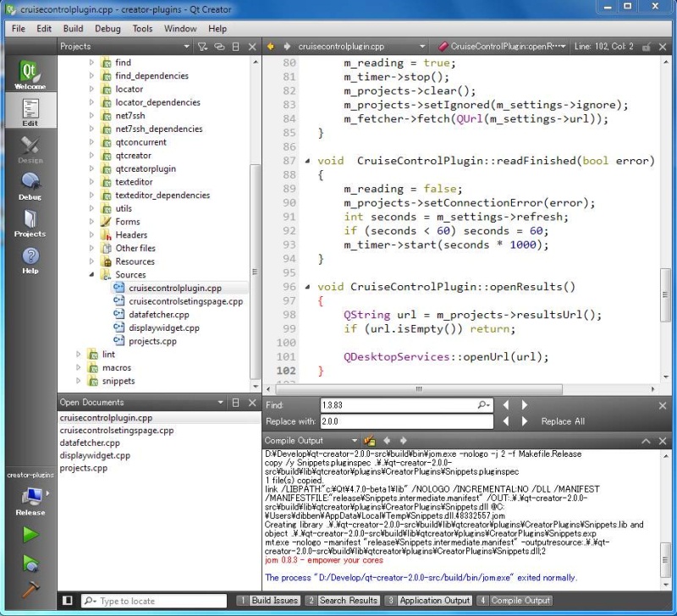Toggle the Build Issues pane

[x=269, y=601]
